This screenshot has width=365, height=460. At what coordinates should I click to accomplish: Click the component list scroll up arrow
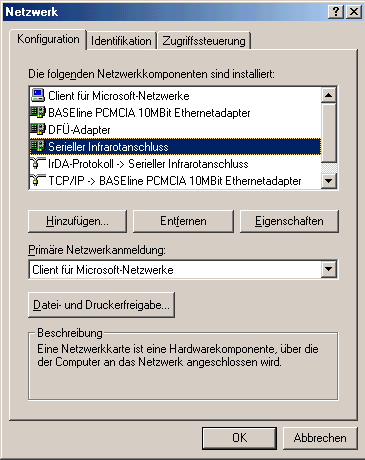329,95
